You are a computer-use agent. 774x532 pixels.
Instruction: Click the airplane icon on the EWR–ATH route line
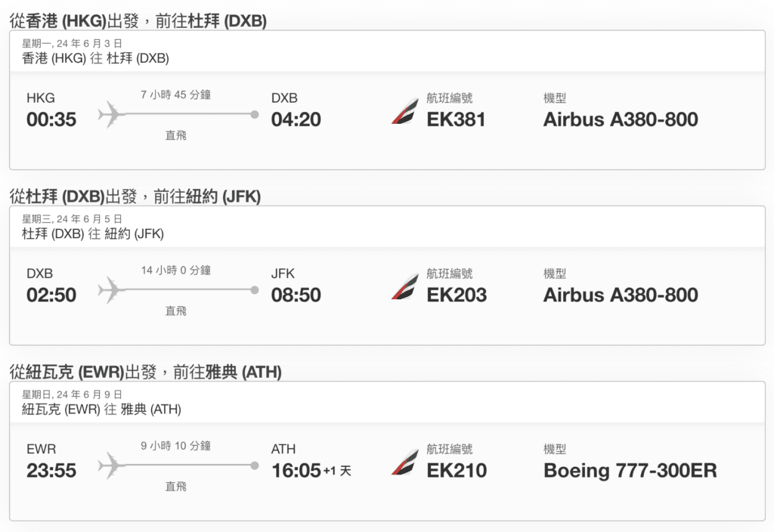[110, 466]
